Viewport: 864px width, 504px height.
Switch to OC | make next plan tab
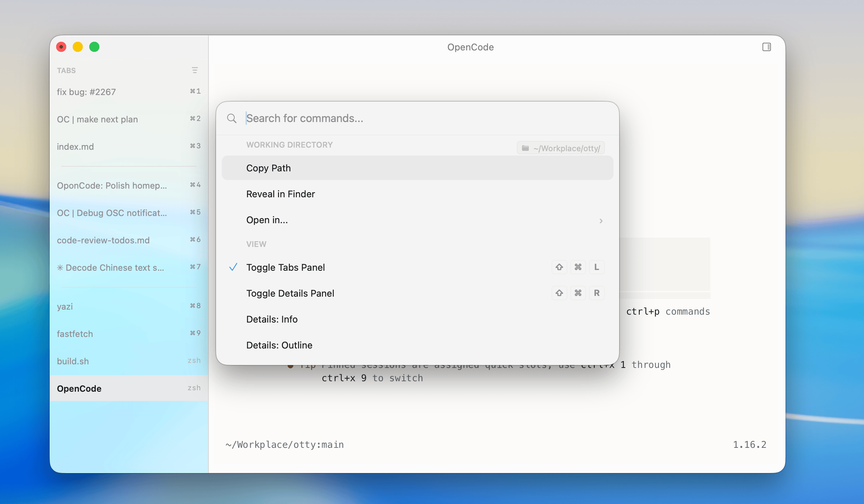pyautogui.click(x=129, y=119)
